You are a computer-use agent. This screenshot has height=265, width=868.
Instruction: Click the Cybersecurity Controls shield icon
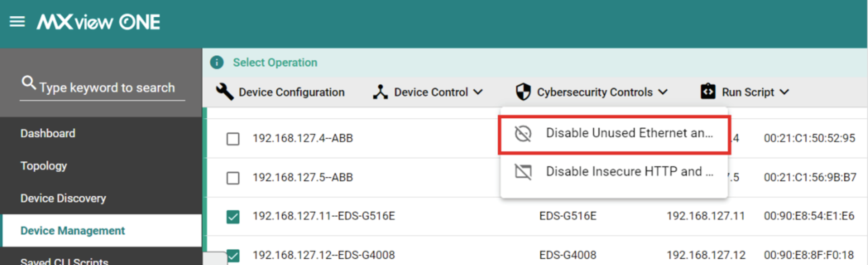[523, 92]
